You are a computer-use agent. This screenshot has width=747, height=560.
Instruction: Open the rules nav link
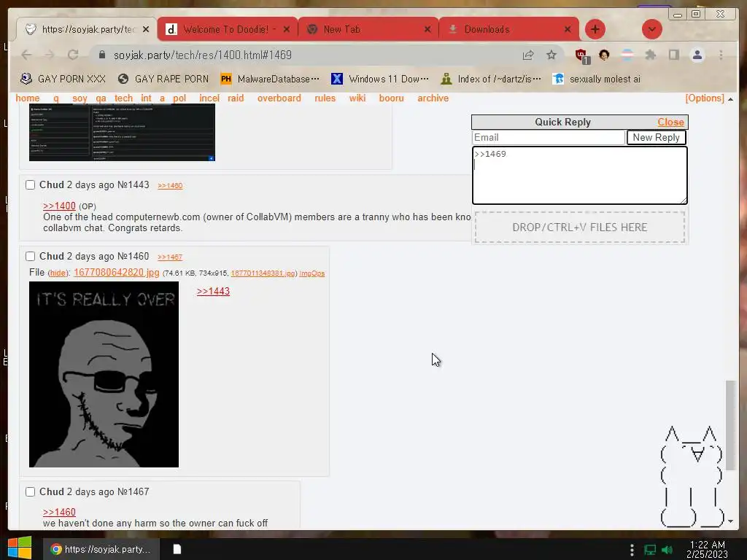325,98
